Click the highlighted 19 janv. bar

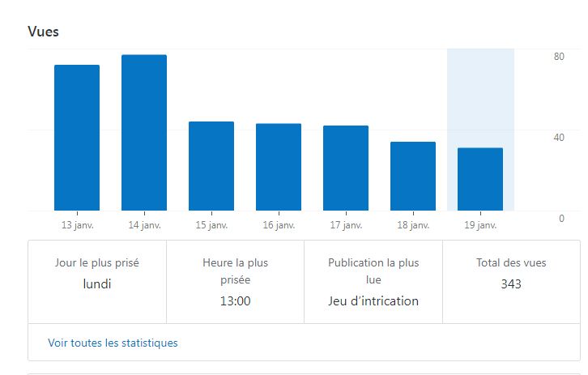pyautogui.click(x=480, y=179)
